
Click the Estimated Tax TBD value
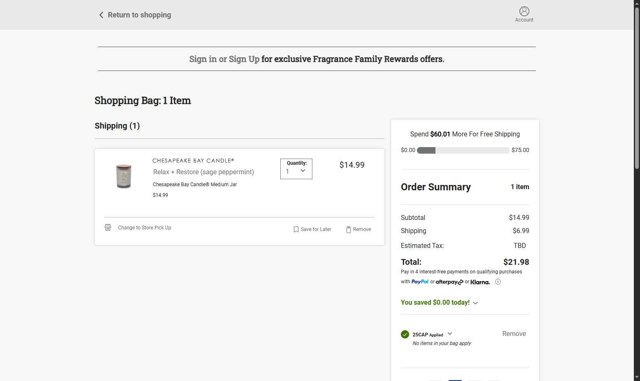520,245
